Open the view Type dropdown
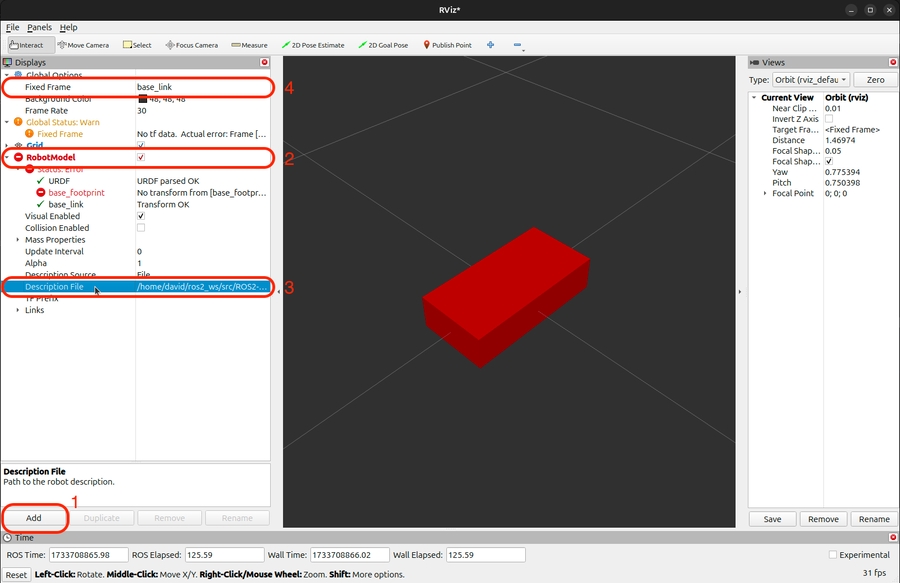Screen dimensions: 900x583 tap(812, 79)
